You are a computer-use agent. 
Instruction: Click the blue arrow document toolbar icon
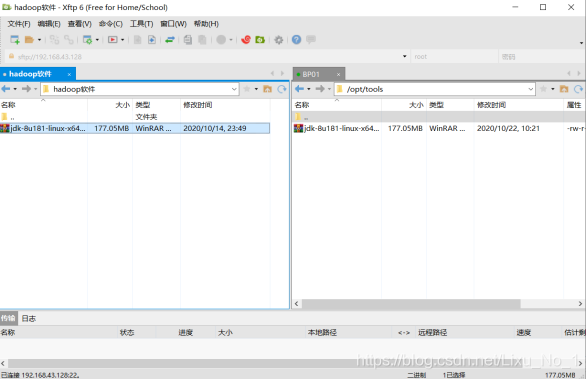[152, 39]
